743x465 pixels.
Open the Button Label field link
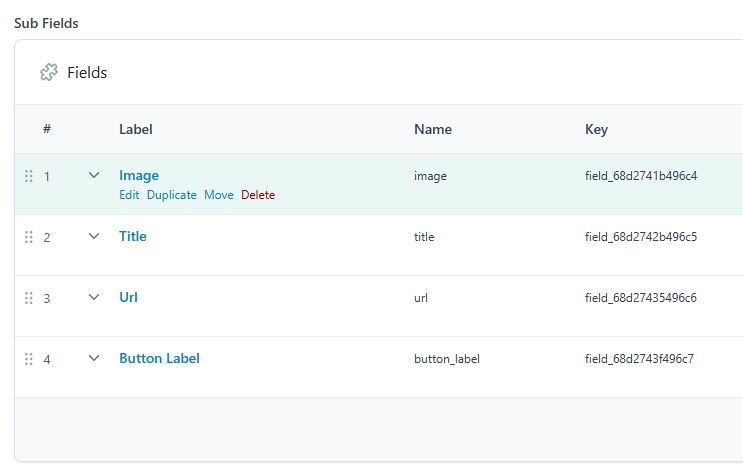[x=159, y=358]
